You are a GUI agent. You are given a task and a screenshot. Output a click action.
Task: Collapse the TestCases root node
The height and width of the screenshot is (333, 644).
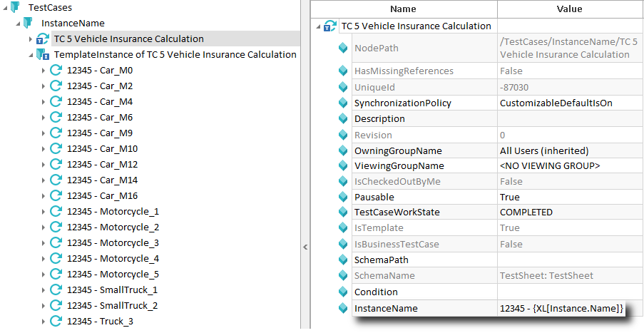pyautogui.click(x=5, y=7)
